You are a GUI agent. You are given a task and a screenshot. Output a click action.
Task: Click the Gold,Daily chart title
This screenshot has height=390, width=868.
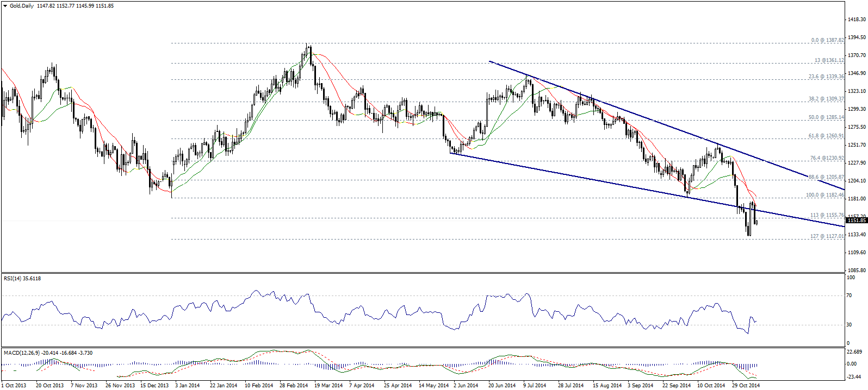[22, 5]
